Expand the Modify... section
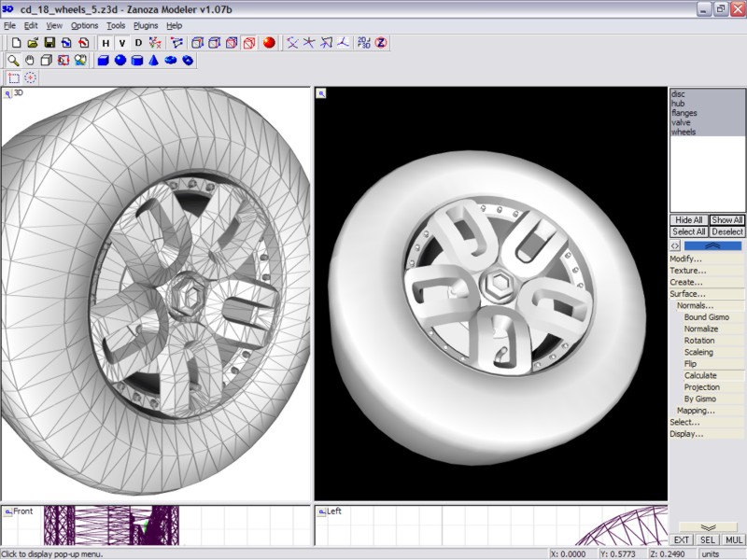Image resolution: width=747 pixels, height=560 pixels. [x=707, y=259]
